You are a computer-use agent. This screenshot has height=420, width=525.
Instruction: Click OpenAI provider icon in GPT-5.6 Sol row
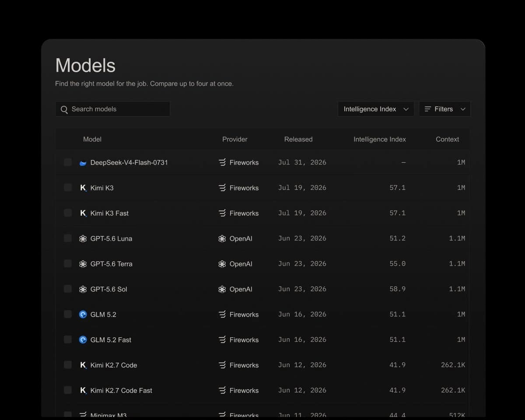click(222, 289)
